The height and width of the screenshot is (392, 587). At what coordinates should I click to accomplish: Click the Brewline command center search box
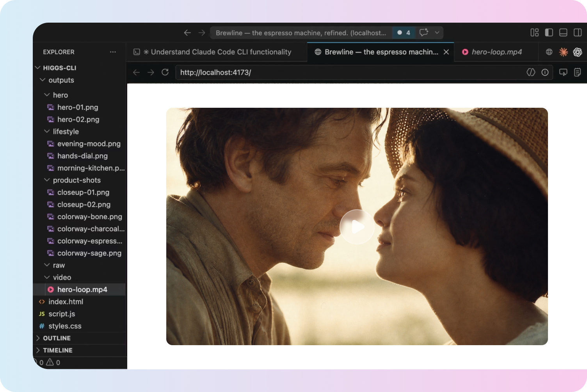[x=301, y=33]
